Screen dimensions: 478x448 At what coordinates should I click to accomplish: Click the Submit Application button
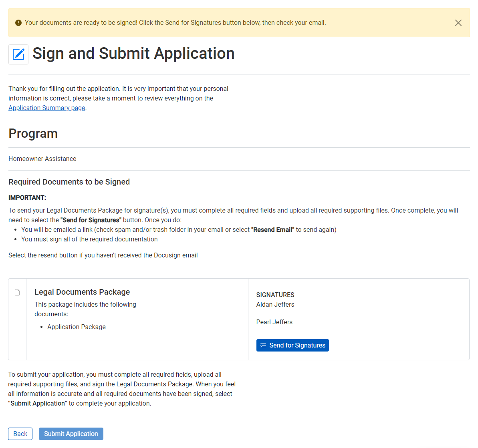(x=71, y=434)
